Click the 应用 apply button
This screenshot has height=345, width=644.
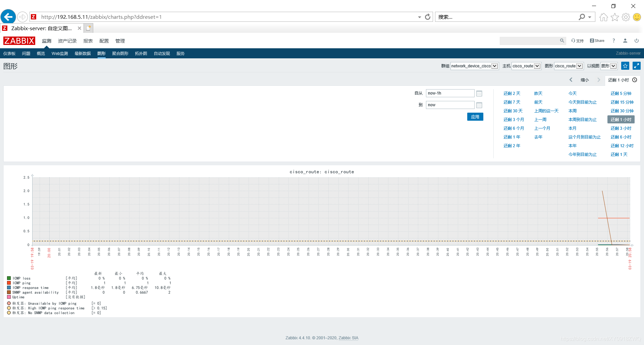475,117
